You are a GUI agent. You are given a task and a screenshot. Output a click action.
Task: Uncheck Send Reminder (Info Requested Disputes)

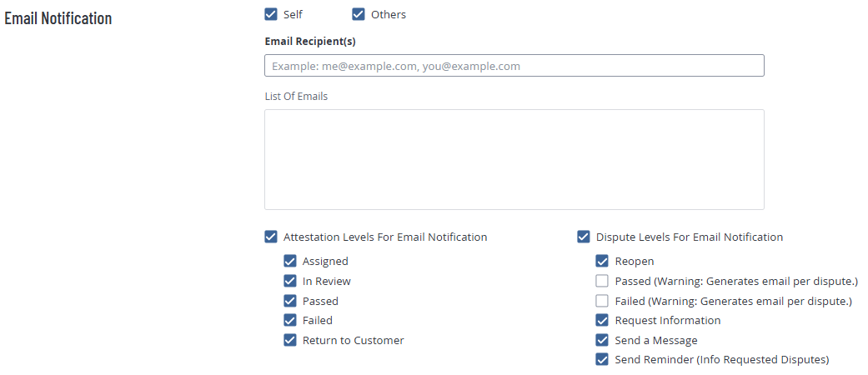click(x=602, y=360)
